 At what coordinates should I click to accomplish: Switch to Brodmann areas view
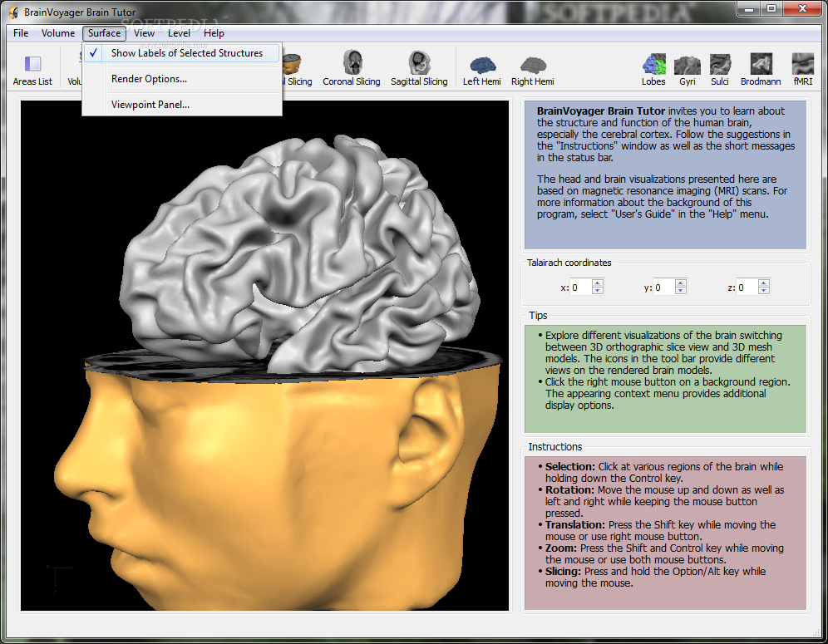761,70
